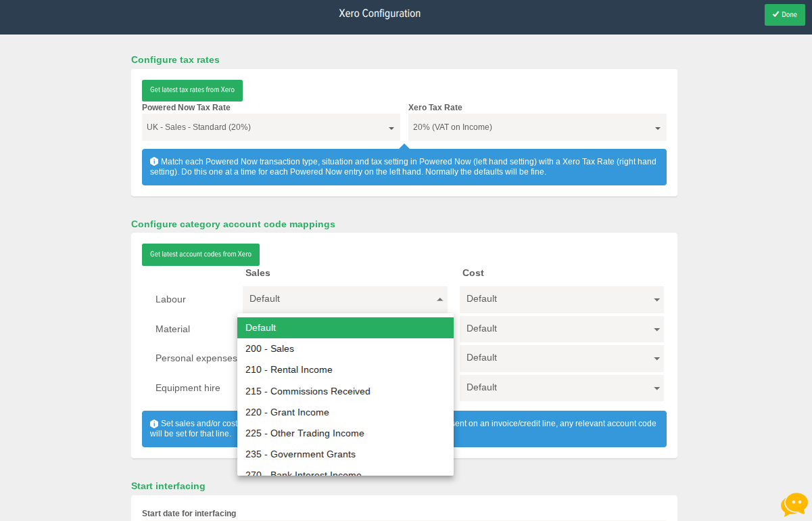Click Get latest account codes from Xero
Screen dimensions: 812x521
point(200,254)
